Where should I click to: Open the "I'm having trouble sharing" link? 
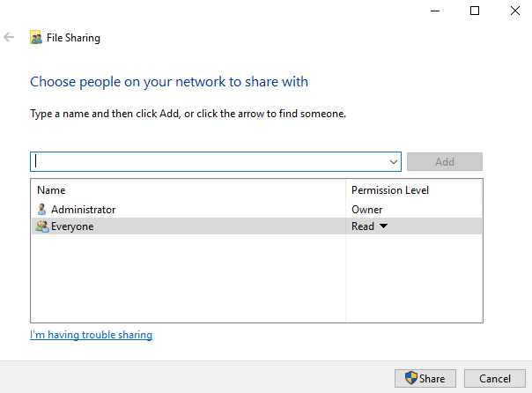(x=92, y=335)
